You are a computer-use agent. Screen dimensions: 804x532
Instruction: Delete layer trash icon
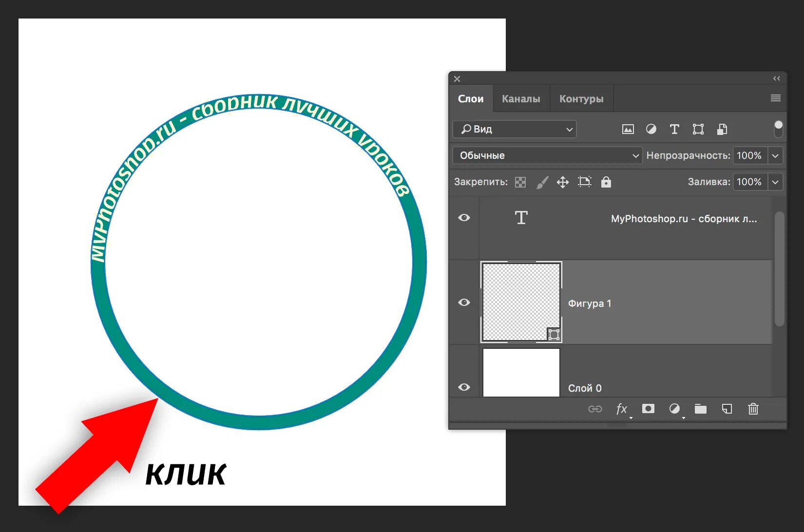coord(753,409)
